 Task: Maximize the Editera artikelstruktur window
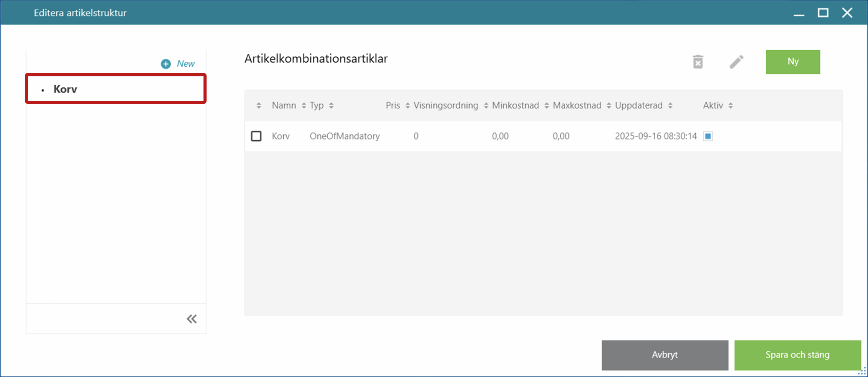click(823, 13)
